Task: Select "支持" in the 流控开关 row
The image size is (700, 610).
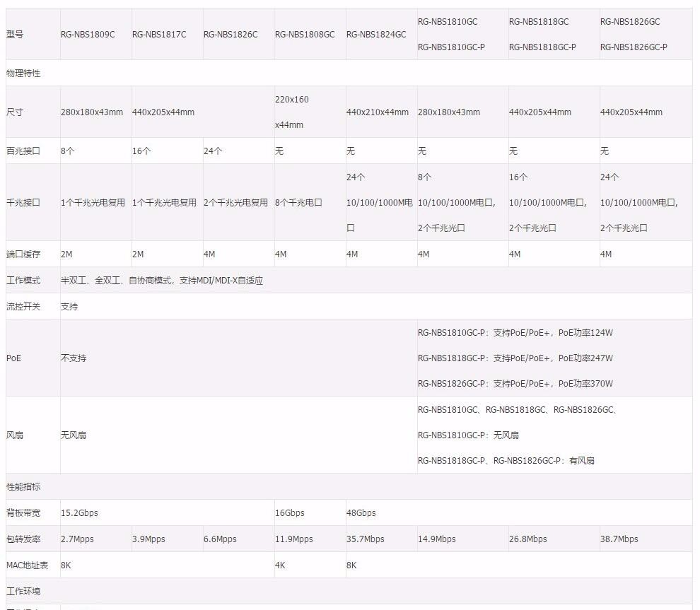Action: 69,306
